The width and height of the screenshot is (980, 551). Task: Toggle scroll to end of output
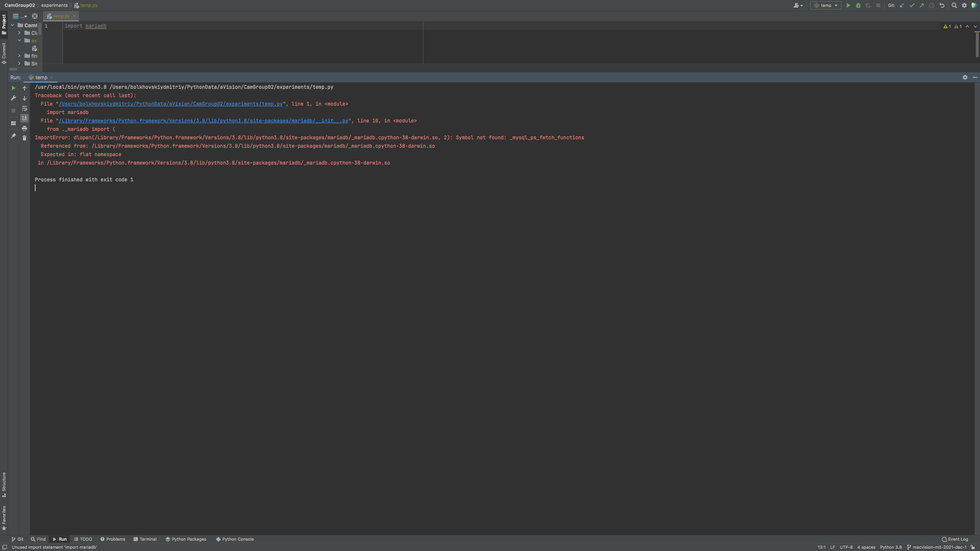[x=24, y=118]
